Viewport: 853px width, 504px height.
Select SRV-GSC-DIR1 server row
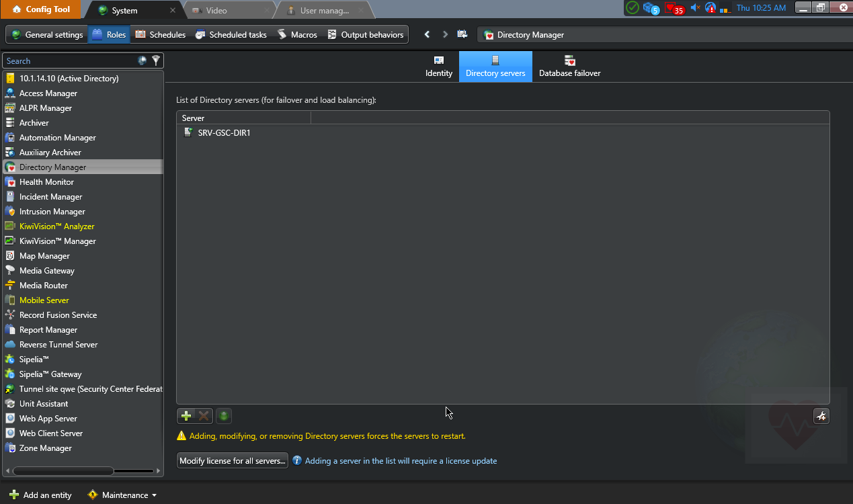pos(224,133)
